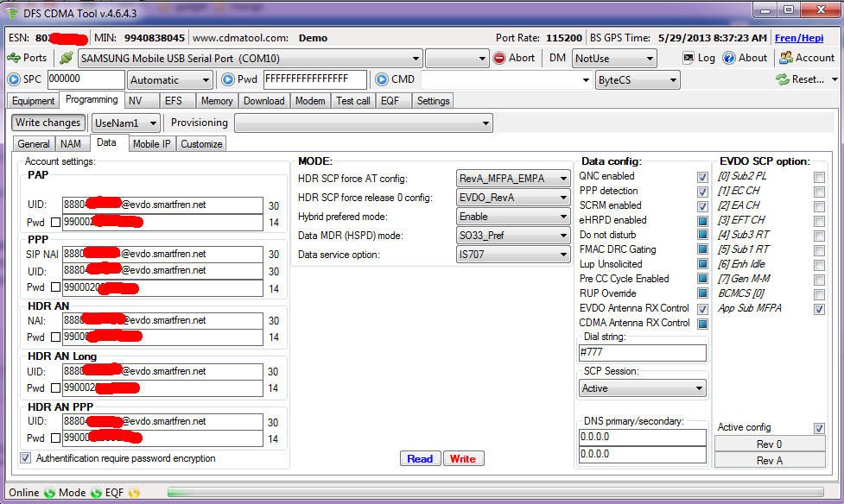Toggle EVDO Antenna RX Control checkbox
Viewport: 844px width, 504px height.
702,309
